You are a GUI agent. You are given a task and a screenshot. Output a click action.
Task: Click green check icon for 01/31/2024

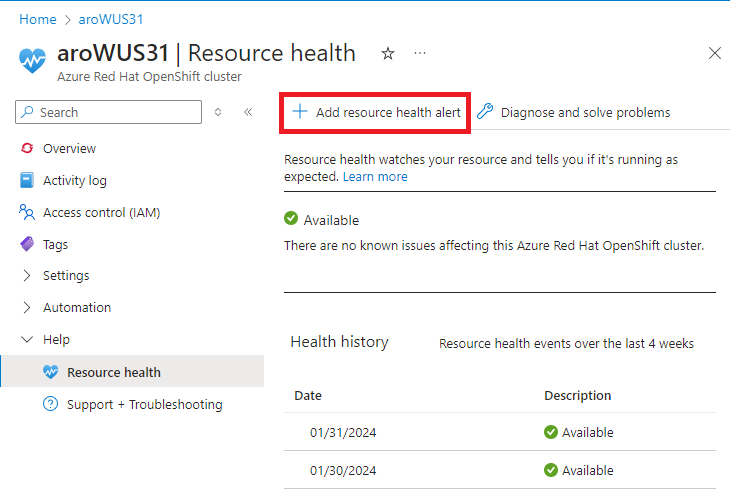coord(551,432)
